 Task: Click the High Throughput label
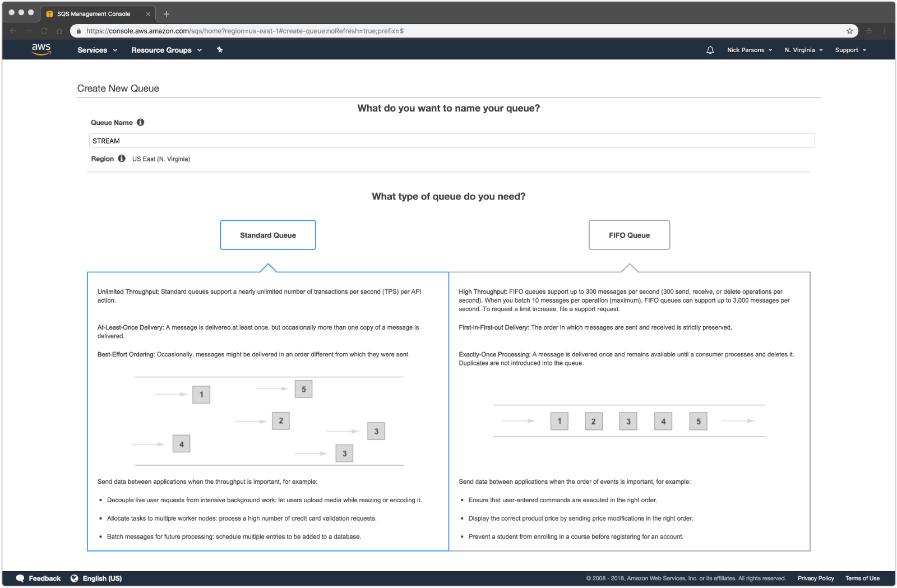(483, 291)
